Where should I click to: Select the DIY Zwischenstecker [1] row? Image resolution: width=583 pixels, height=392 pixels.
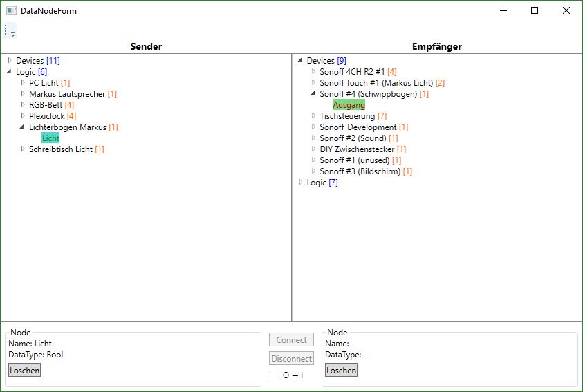[x=363, y=149]
